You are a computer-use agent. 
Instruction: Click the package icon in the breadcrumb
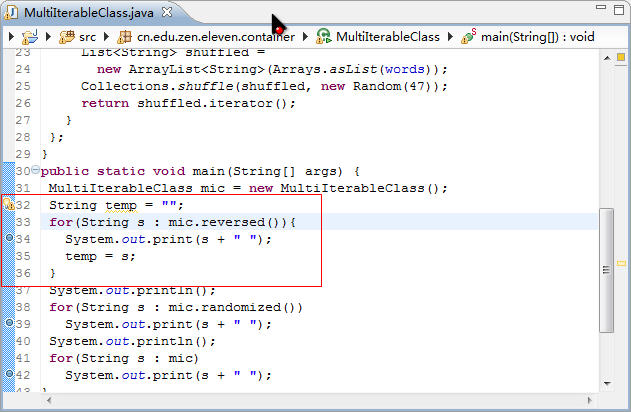(x=124, y=37)
